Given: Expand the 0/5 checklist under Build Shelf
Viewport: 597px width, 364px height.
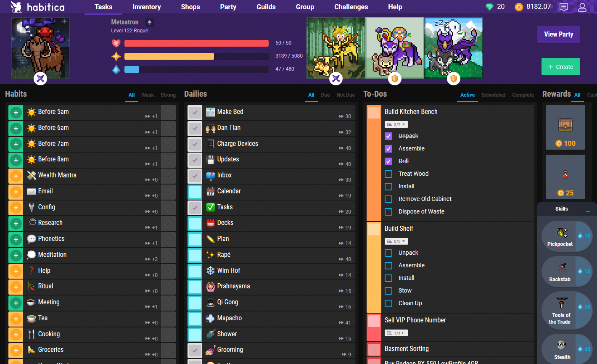Looking at the screenshot, I should click(396, 241).
